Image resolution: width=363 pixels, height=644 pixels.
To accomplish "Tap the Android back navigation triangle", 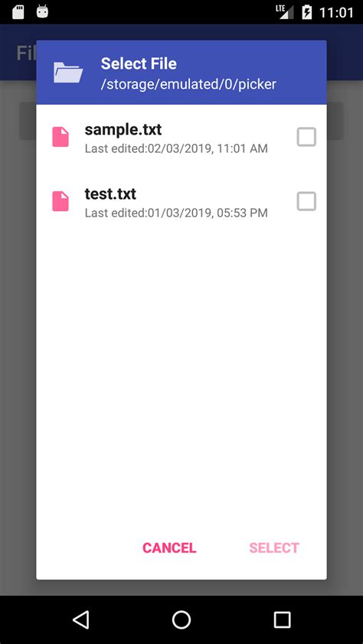I will [x=81, y=620].
